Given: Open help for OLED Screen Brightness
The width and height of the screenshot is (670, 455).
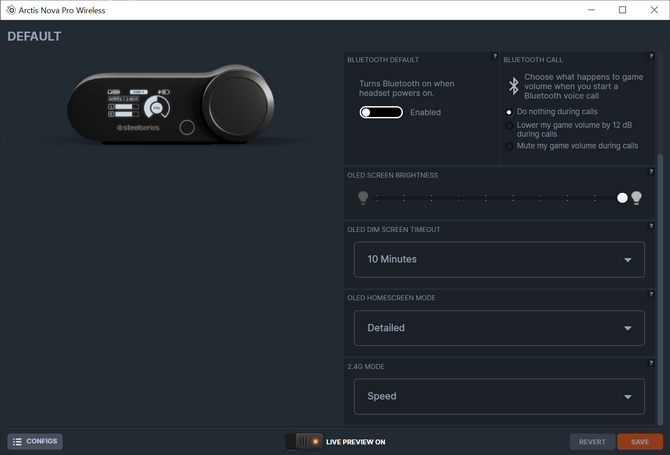Looking at the screenshot, I should pos(651,171).
